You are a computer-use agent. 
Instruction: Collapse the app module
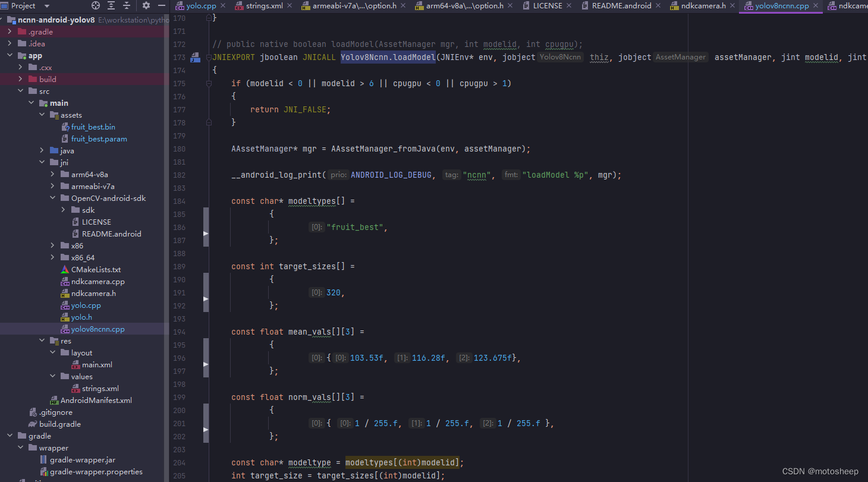(10, 55)
